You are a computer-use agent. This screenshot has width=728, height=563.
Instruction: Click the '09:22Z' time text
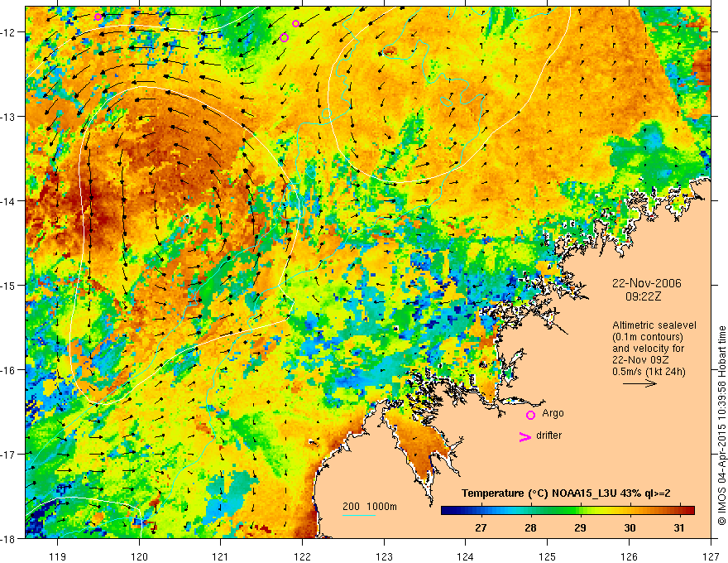click(643, 296)
